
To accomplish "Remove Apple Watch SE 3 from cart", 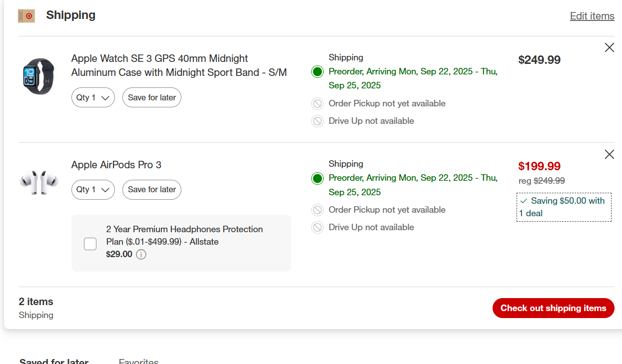I will 609,47.
